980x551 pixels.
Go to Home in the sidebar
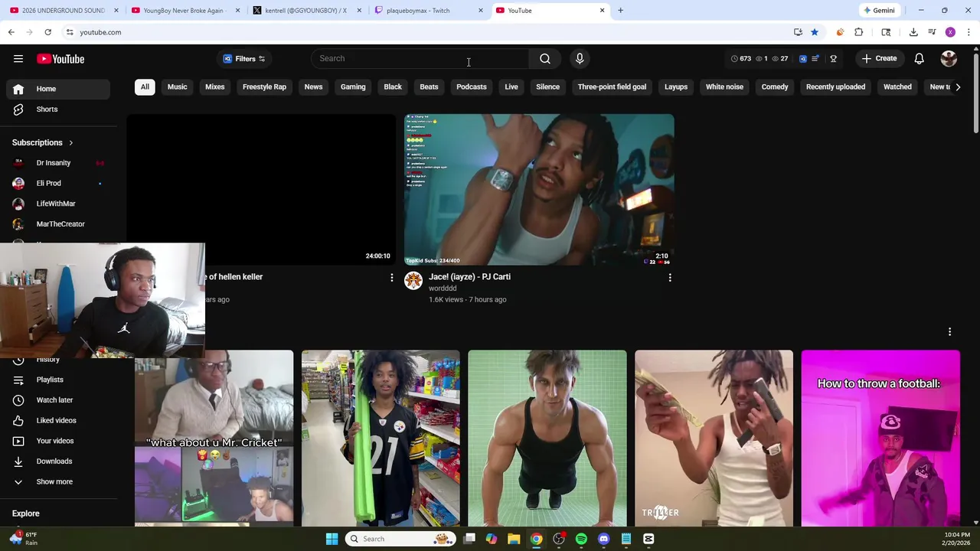click(x=58, y=89)
